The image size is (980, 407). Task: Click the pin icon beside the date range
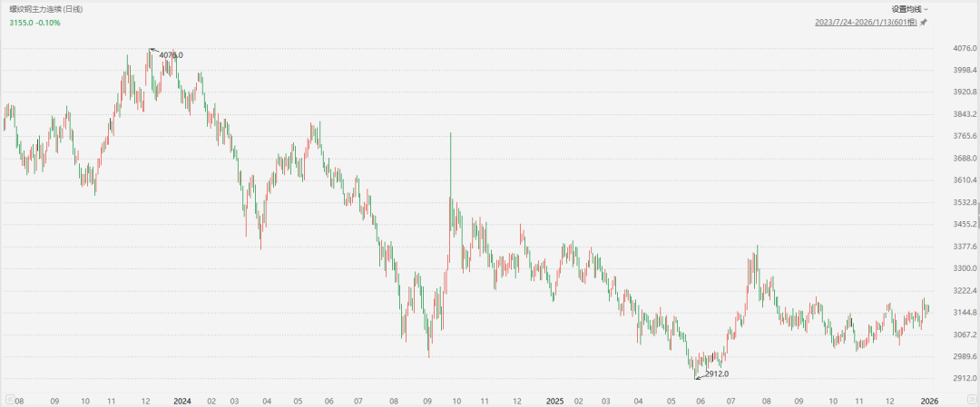coord(924,21)
